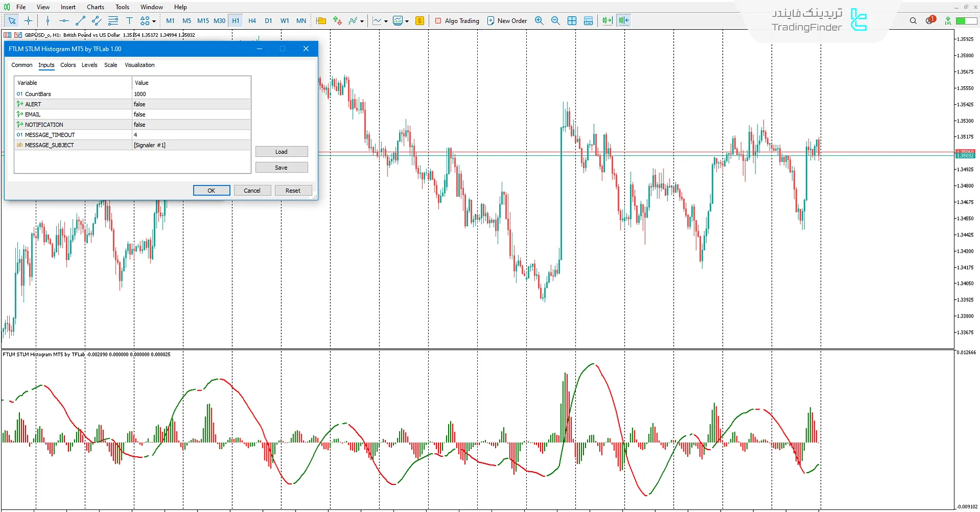980x512 pixels.
Task: Open the New Order window
Action: (507, 20)
